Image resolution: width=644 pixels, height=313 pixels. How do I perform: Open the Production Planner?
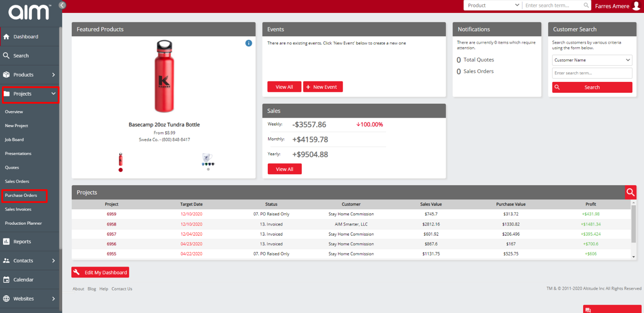pyautogui.click(x=23, y=223)
